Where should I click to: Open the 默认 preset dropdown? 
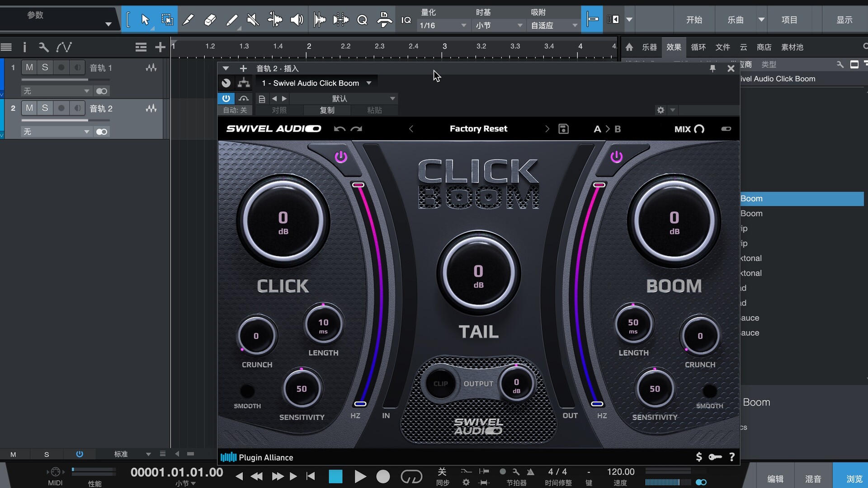(344, 99)
